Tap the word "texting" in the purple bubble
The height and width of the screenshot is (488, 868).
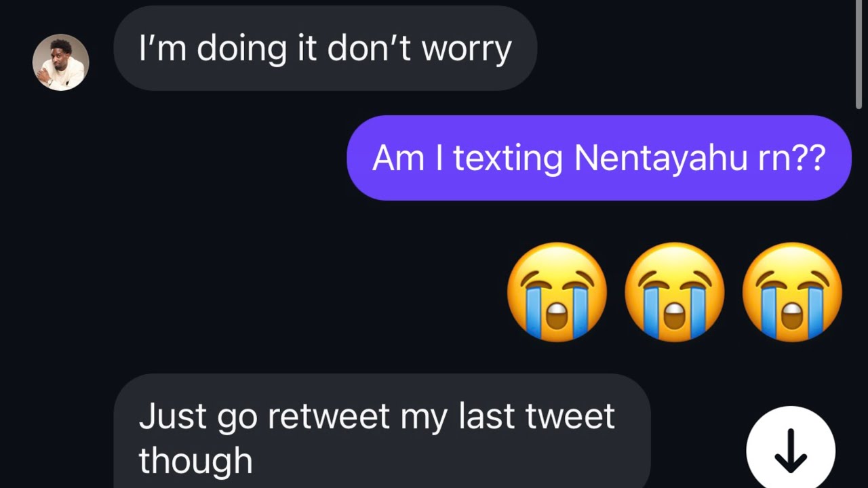[x=508, y=158]
